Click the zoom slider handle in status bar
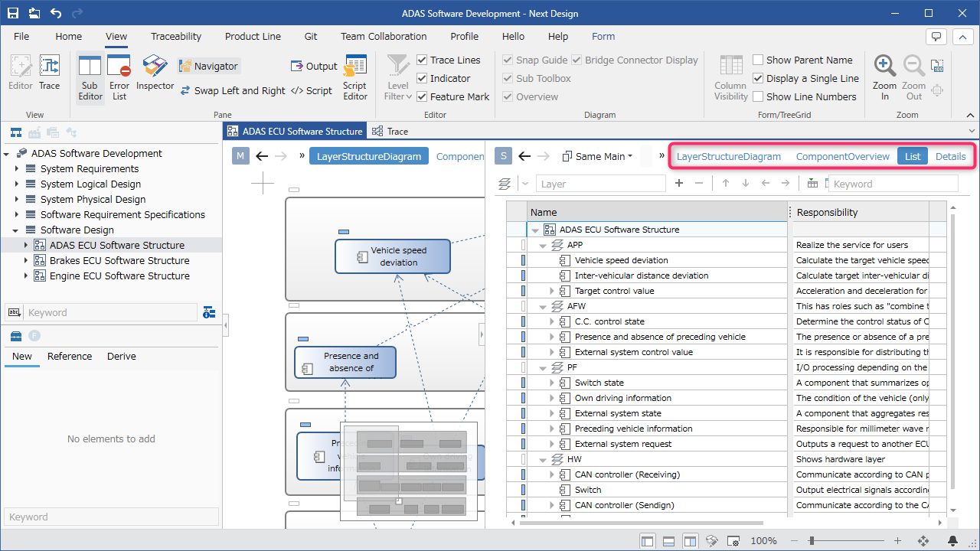 (x=811, y=540)
